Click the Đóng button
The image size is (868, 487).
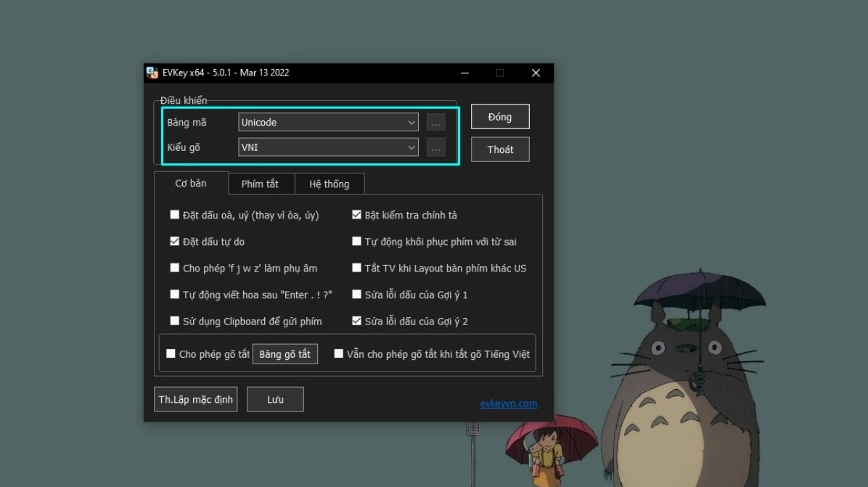[500, 117]
